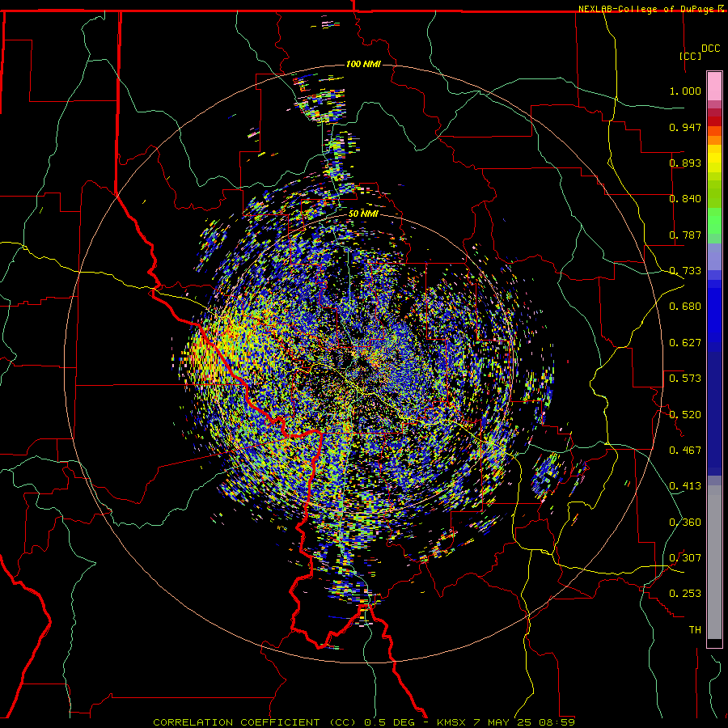Click the 0.467 color scale value

[x=685, y=451]
